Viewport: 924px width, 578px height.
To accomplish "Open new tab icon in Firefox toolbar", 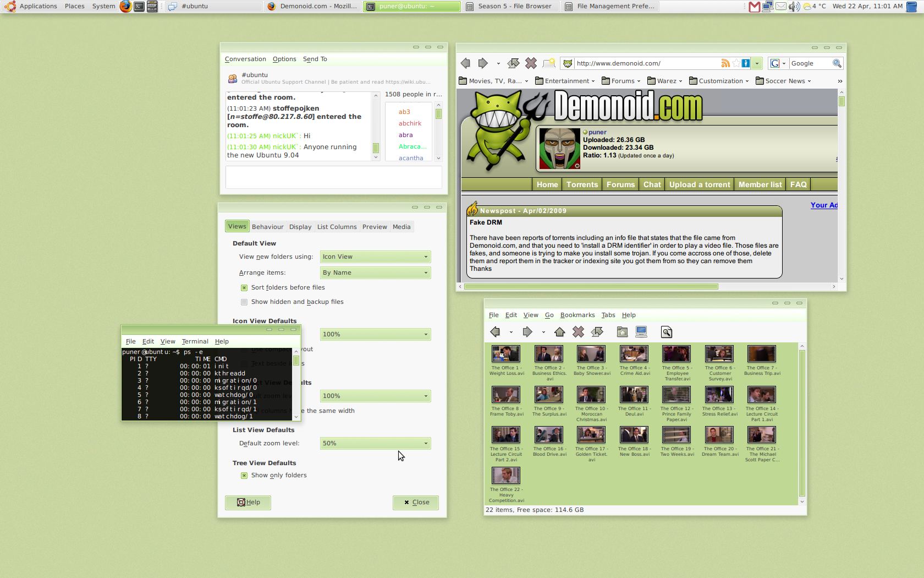I will point(548,63).
